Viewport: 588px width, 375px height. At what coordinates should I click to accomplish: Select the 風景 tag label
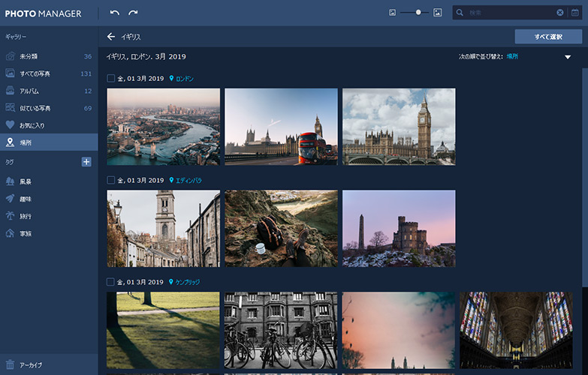26,181
